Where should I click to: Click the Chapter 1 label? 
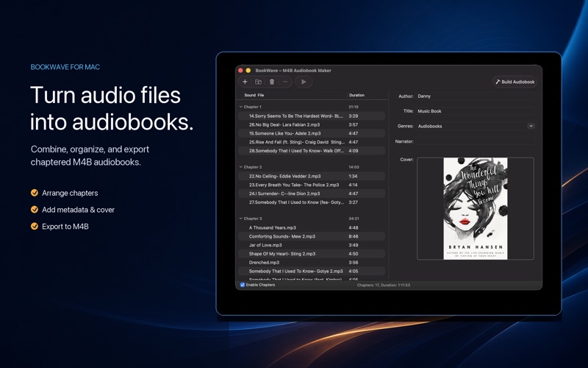pos(253,107)
